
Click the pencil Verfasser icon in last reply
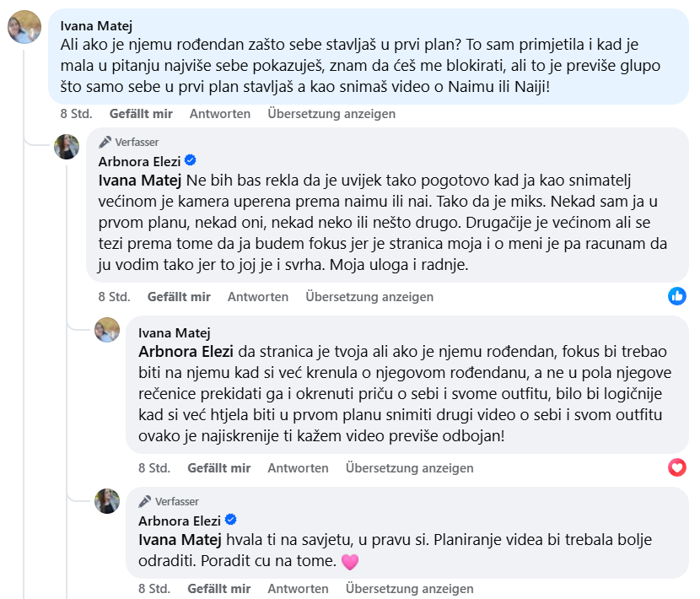(146, 501)
